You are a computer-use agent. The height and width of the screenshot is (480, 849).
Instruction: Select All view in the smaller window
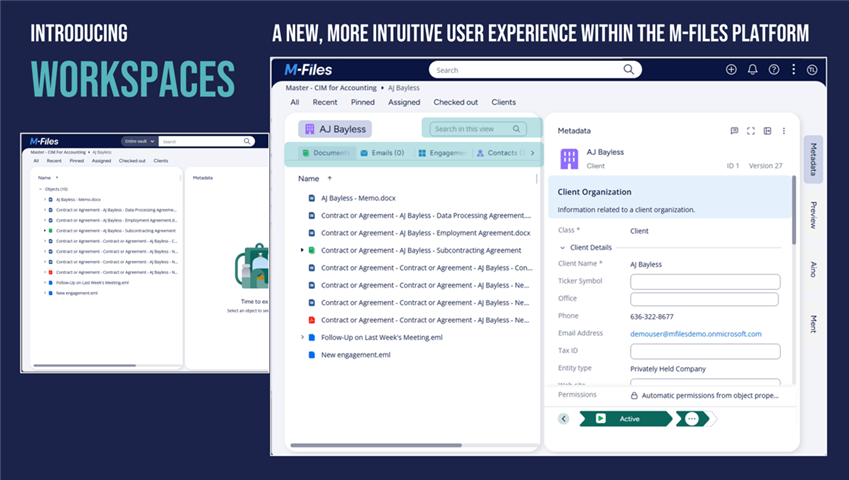[36, 161]
